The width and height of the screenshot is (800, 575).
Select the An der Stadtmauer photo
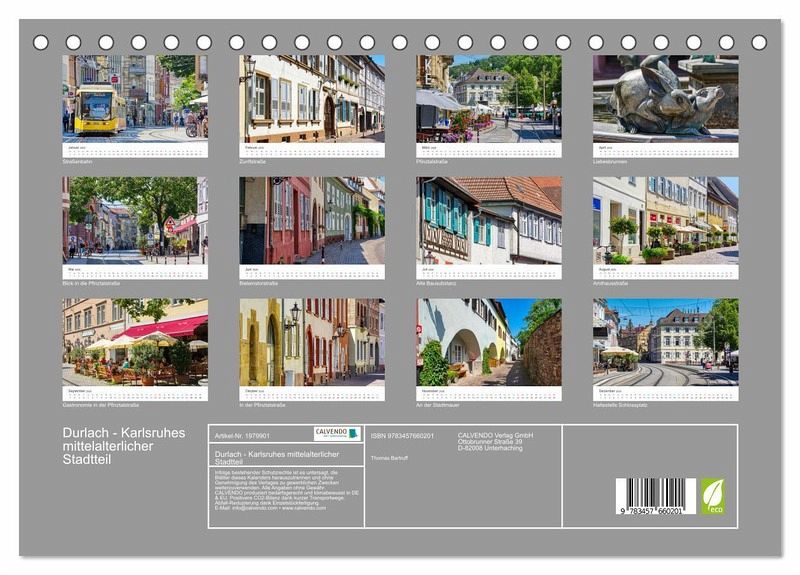point(489,342)
